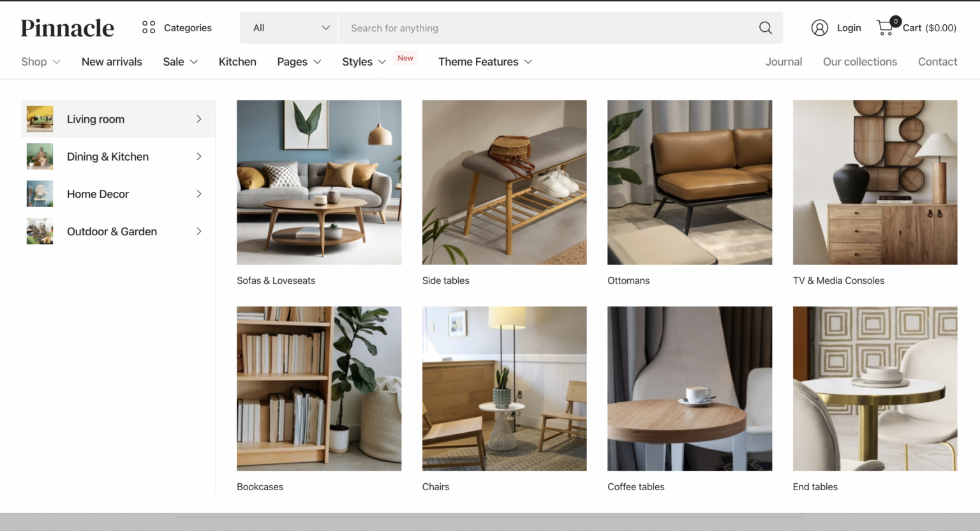Open the All search filter dropdown
The height and width of the screenshot is (531, 980).
(x=288, y=27)
